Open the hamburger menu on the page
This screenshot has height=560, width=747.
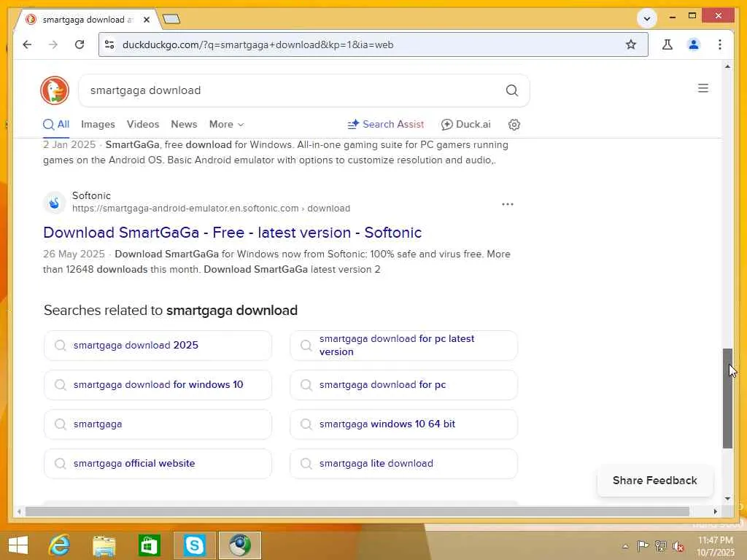(703, 88)
